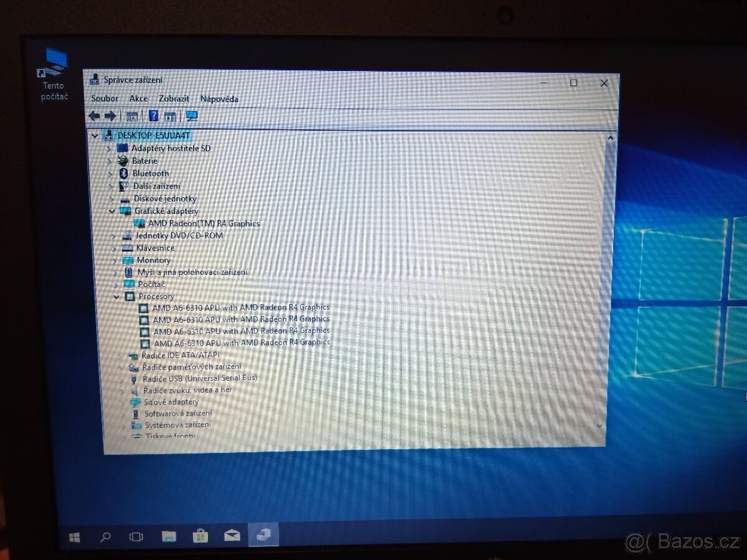
Task: Expand the Monitory node
Action: tap(115, 261)
